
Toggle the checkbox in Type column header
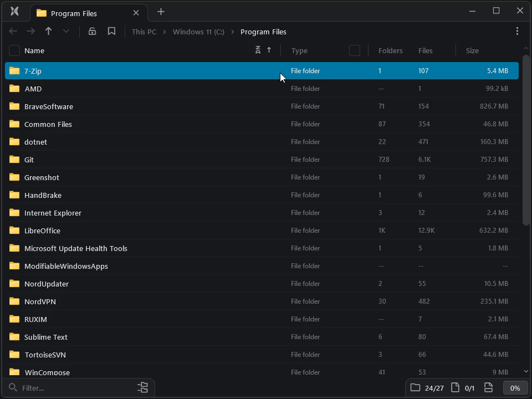click(355, 50)
